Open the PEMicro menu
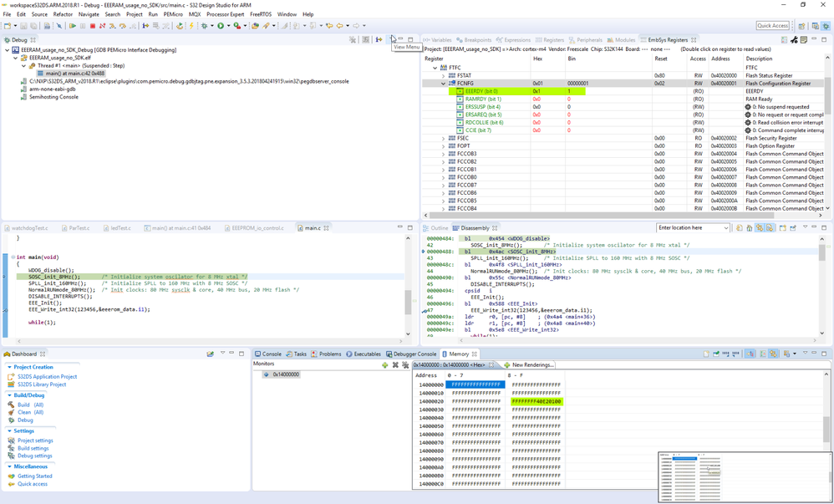 tap(173, 14)
